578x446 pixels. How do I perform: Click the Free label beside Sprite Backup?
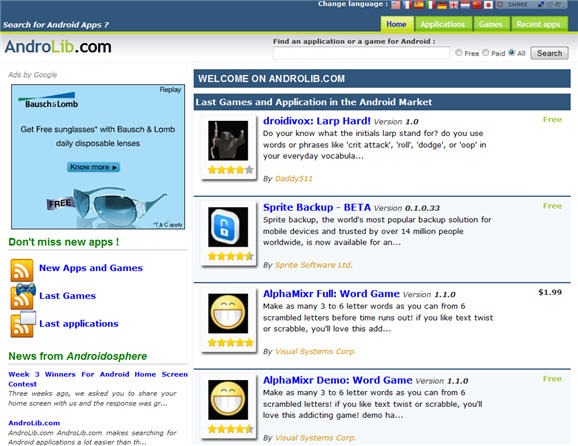(552, 206)
